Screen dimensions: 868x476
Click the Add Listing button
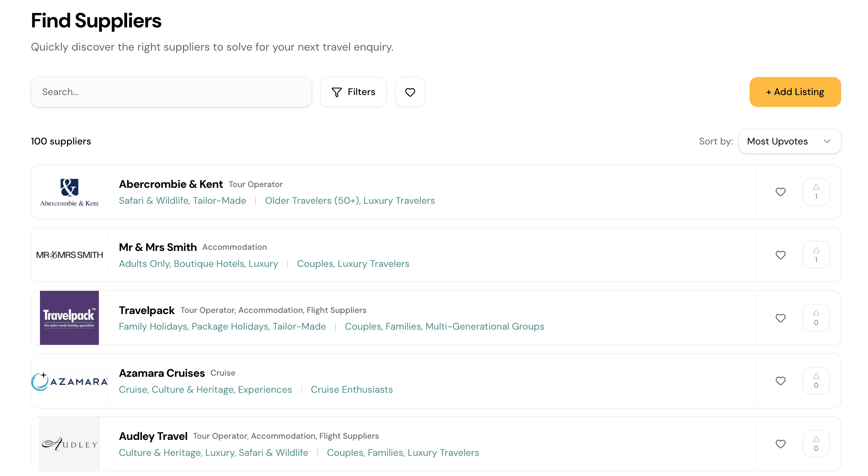tap(795, 92)
